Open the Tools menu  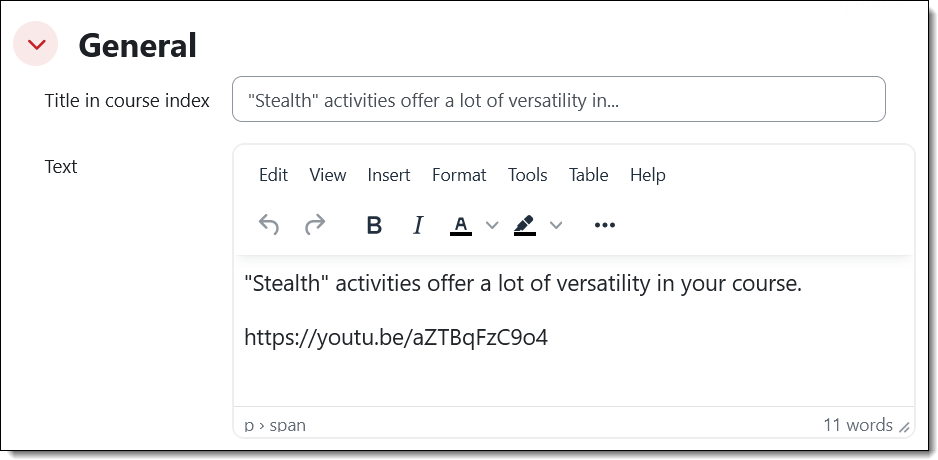[527, 175]
